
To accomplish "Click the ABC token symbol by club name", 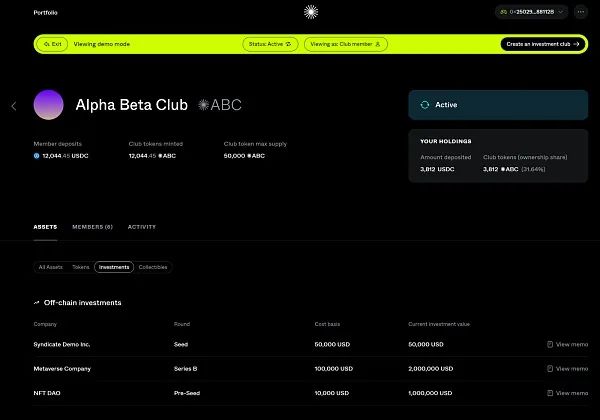I will point(220,105).
